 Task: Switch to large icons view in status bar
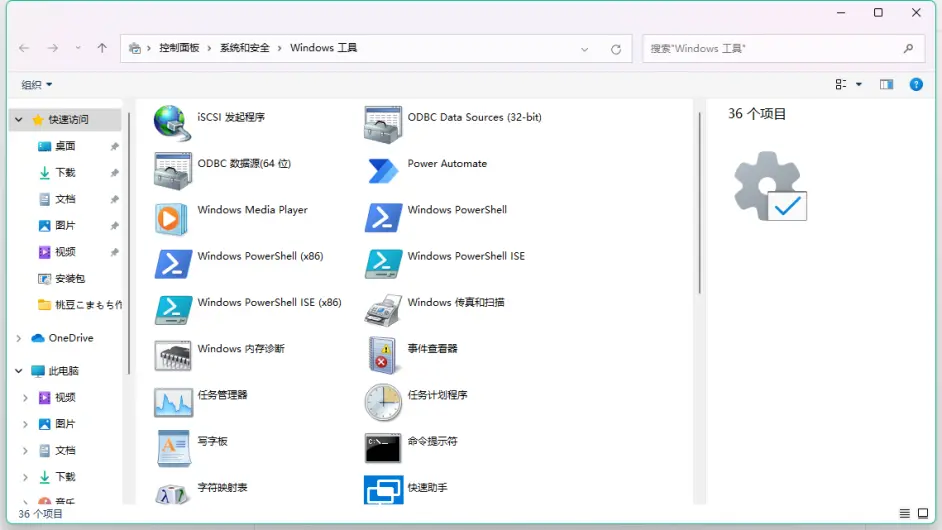coord(923,513)
